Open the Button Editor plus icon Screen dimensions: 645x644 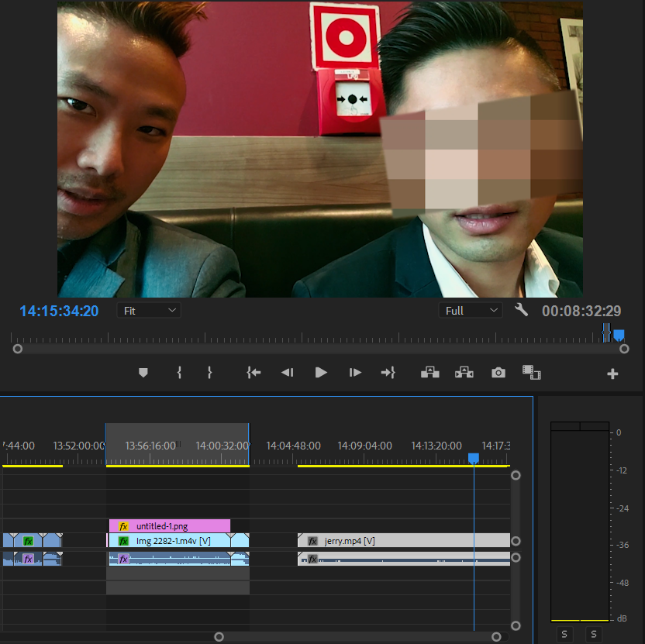pyautogui.click(x=612, y=374)
